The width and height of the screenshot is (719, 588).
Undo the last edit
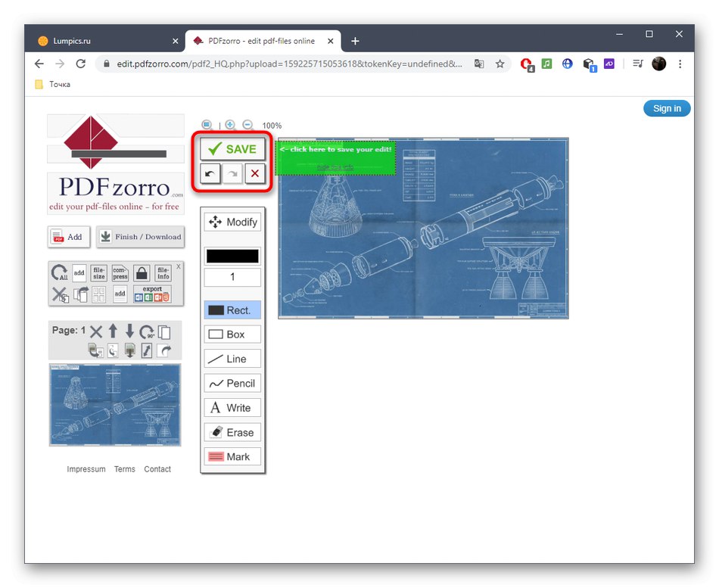[210, 173]
